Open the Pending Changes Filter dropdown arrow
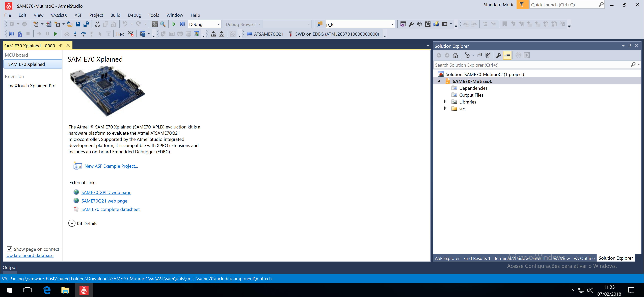Viewport: 644px width, 297px height. [x=473, y=55]
